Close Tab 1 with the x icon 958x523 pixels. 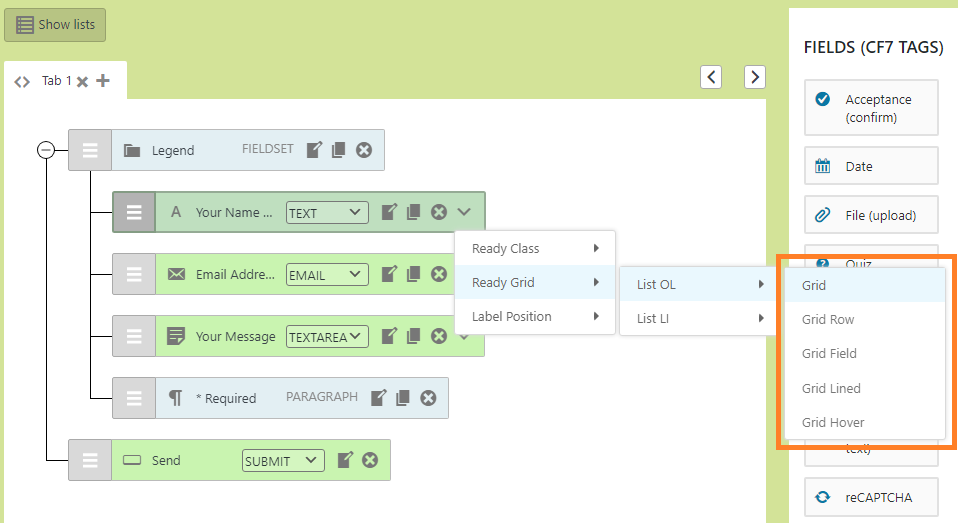click(x=83, y=82)
